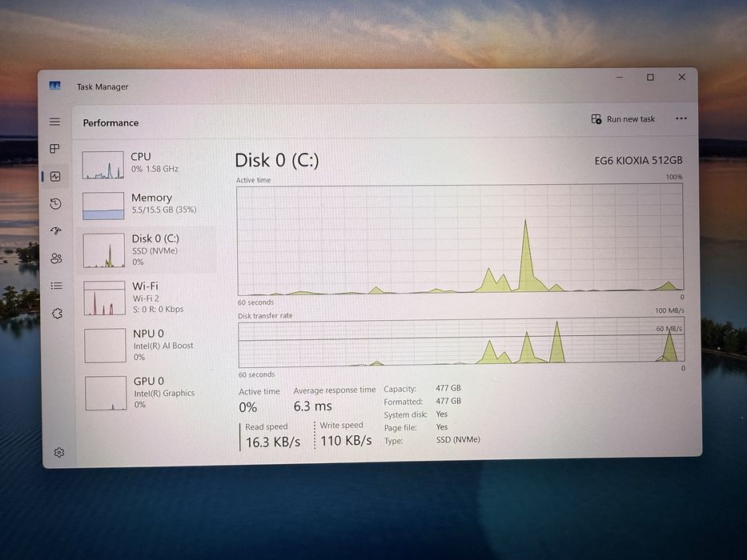
Task: Open Task Manager Settings gear icon
Action: pos(59,452)
